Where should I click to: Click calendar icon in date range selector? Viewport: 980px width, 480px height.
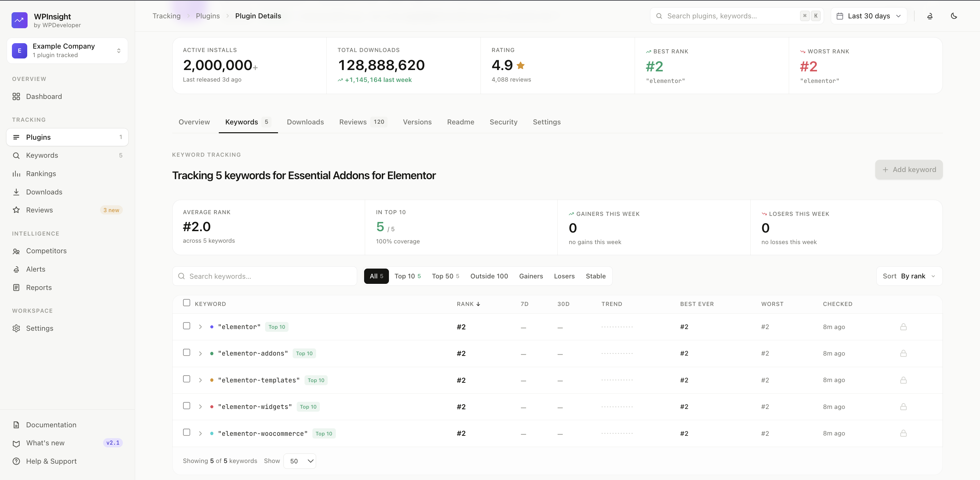click(840, 16)
